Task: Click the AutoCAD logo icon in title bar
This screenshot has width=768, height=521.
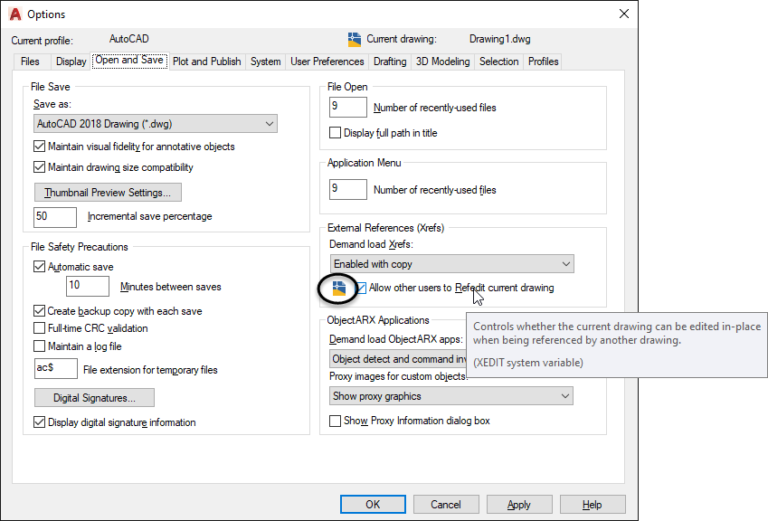Action: pyautogui.click(x=16, y=14)
